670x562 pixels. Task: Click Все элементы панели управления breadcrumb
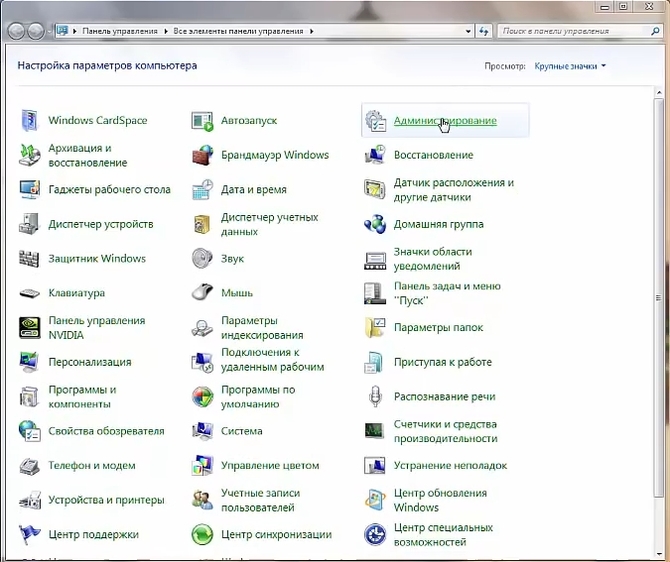[x=238, y=31]
